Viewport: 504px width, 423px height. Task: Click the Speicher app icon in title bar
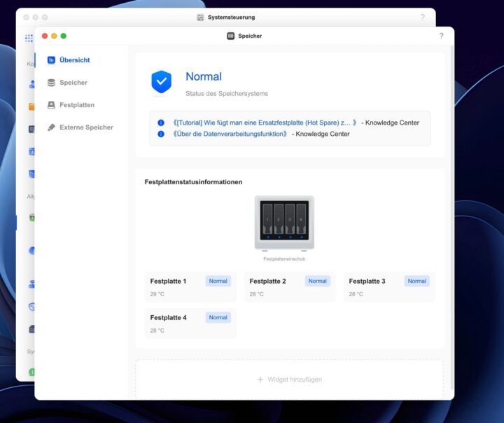231,36
